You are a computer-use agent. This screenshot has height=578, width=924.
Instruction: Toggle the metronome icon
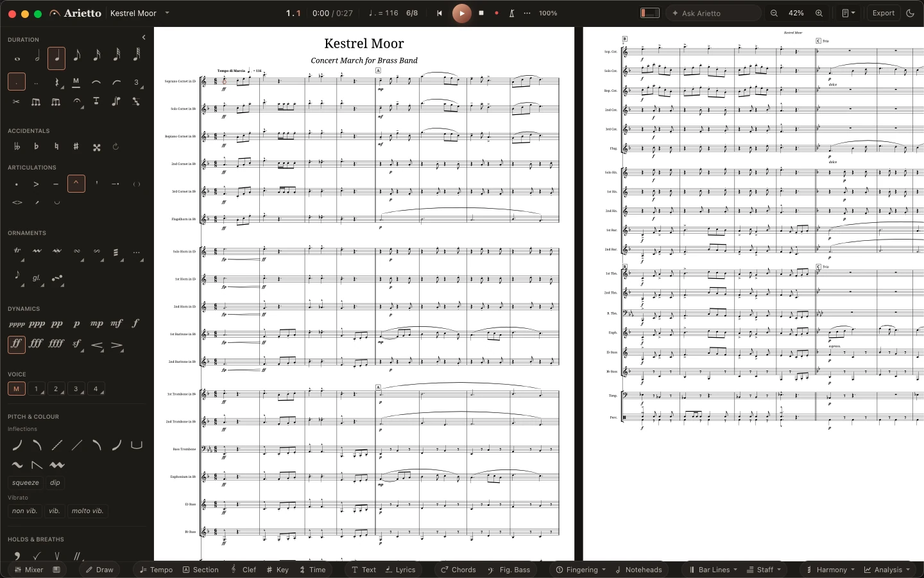coord(511,13)
